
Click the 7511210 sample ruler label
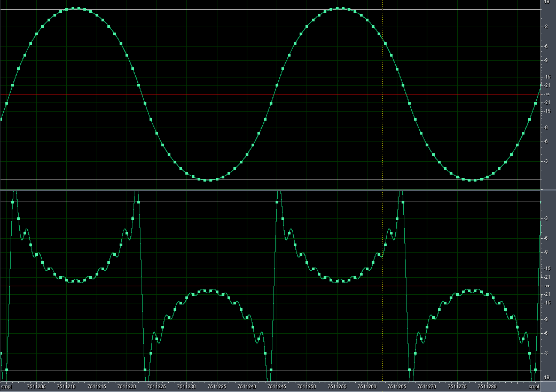[x=66, y=387]
